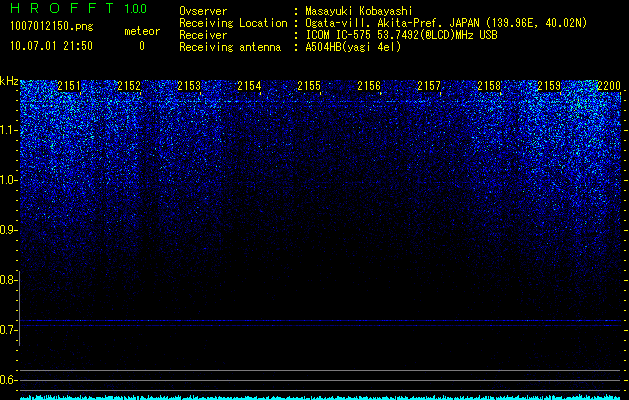Click the 0.9 kHz axis label
The image size is (629, 400).
click(7, 230)
